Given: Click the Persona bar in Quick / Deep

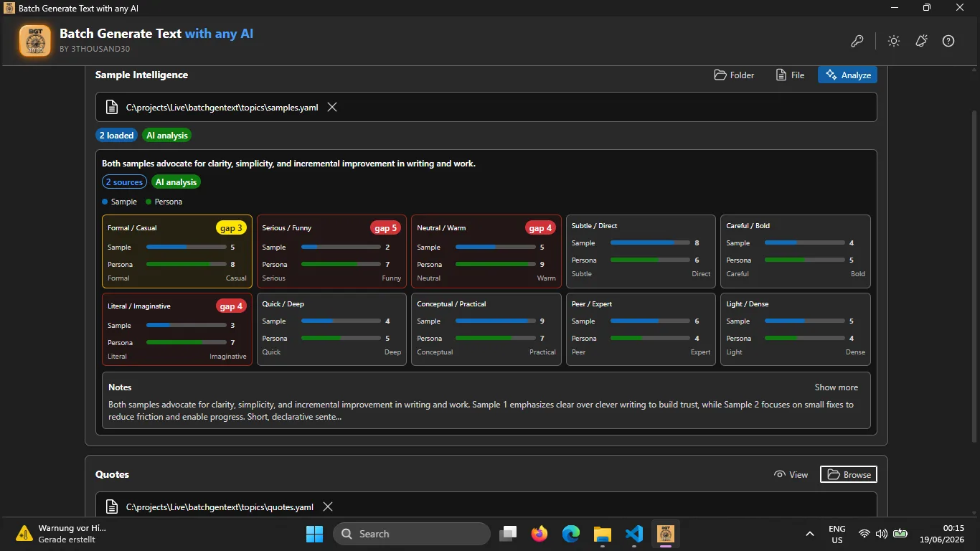Looking at the screenshot, I should (x=341, y=338).
